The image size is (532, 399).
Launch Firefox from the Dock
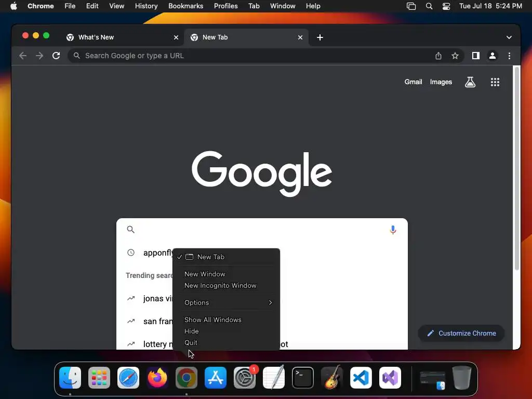[157, 377]
